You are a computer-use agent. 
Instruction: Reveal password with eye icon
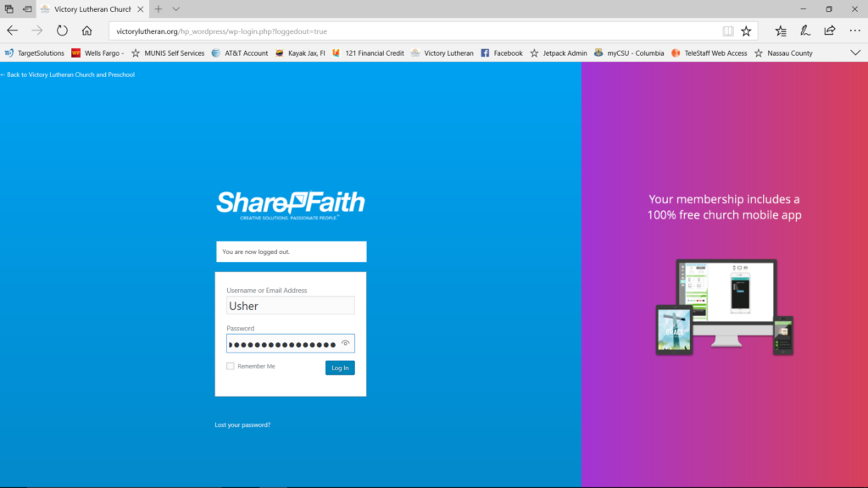pos(346,344)
